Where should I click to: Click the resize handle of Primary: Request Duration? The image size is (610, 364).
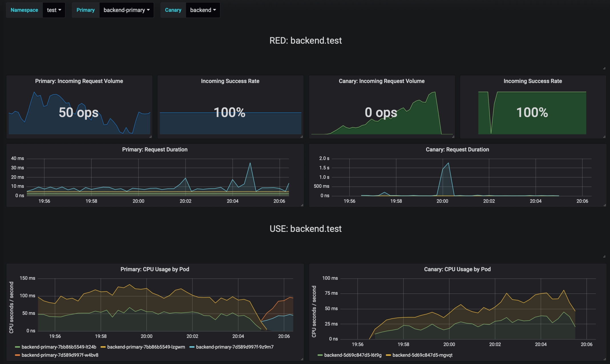tap(302, 205)
